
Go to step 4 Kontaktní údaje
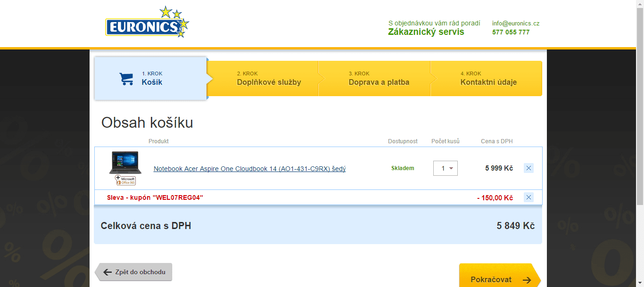click(487, 78)
